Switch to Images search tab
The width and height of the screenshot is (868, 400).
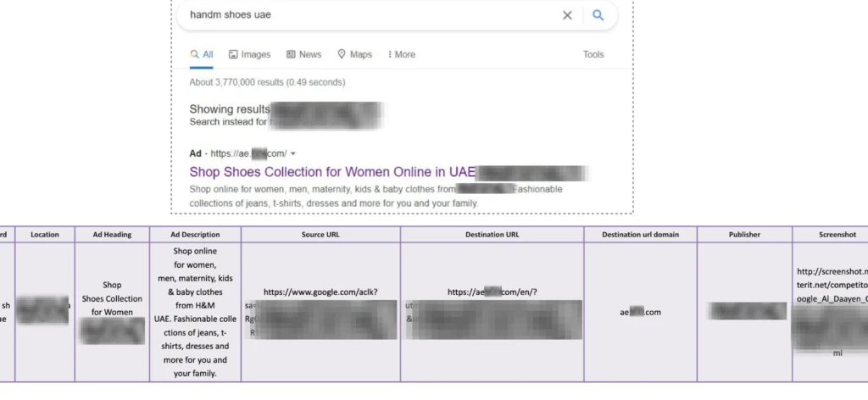pos(250,54)
